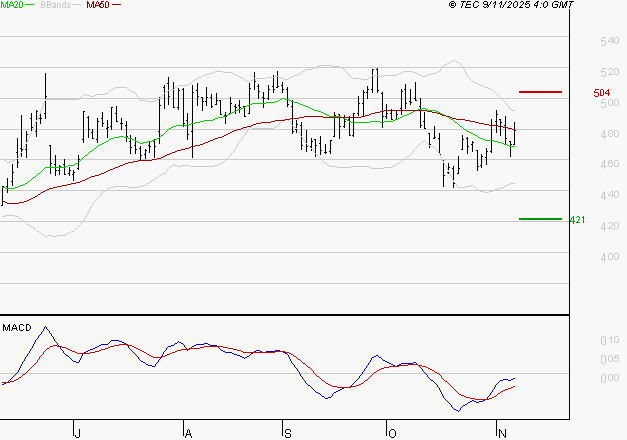Click the MACD panel label
This screenshot has height=440, width=627.
(x=17, y=328)
